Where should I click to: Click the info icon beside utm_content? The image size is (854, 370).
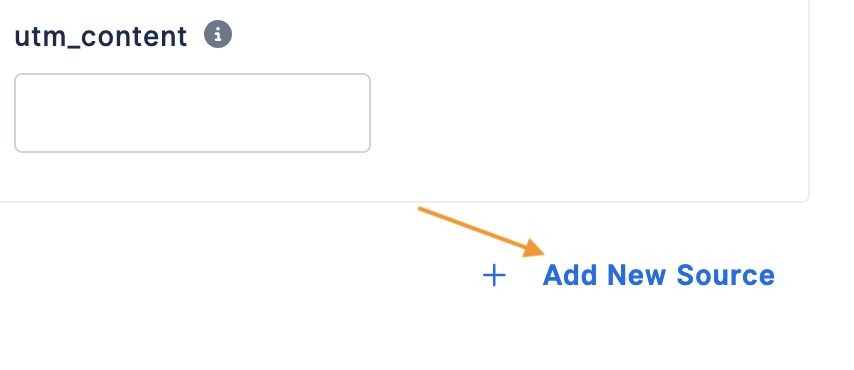[218, 35]
